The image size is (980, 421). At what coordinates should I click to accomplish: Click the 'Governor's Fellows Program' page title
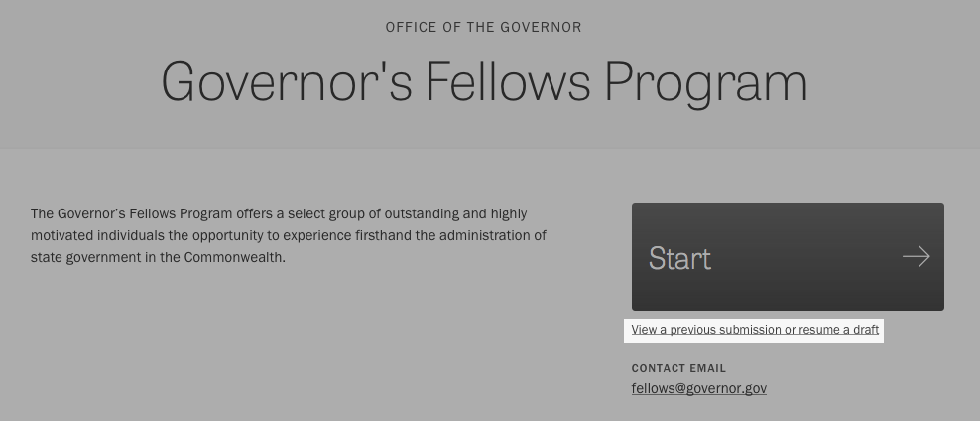point(484,82)
